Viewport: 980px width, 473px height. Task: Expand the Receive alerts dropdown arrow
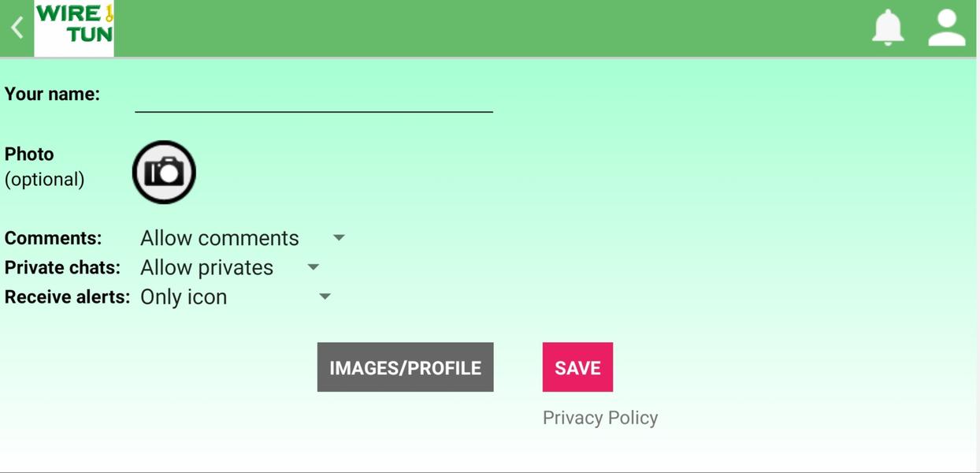click(325, 296)
